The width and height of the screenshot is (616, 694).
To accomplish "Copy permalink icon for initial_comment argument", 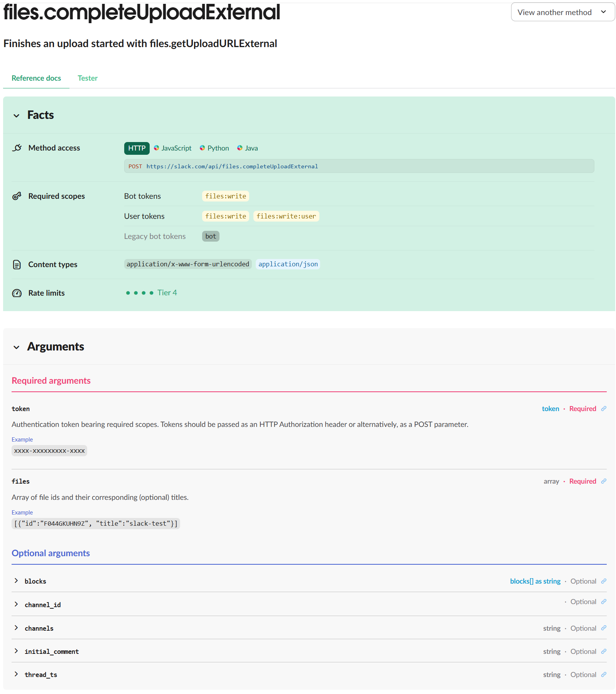I will [604, 651].
